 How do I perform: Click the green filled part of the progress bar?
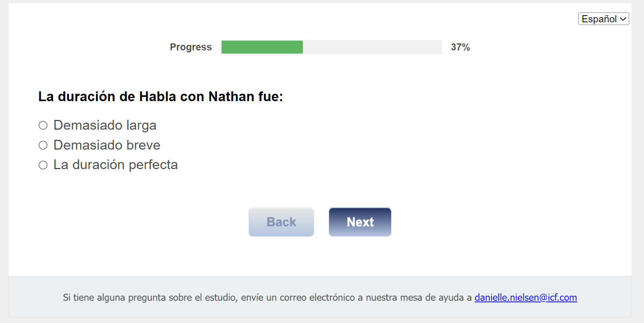click(262, 47)
